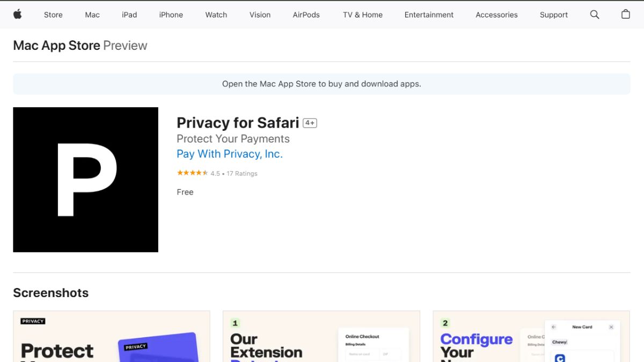Click the 4+ age rating badge
The width and height of the screenshot is (644, 362).
(x=310, y=123)
